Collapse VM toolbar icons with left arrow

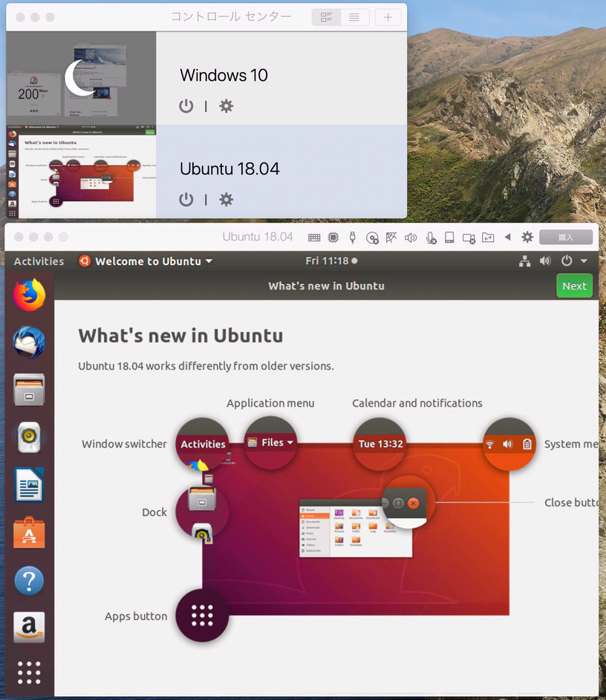pos(508,238)
